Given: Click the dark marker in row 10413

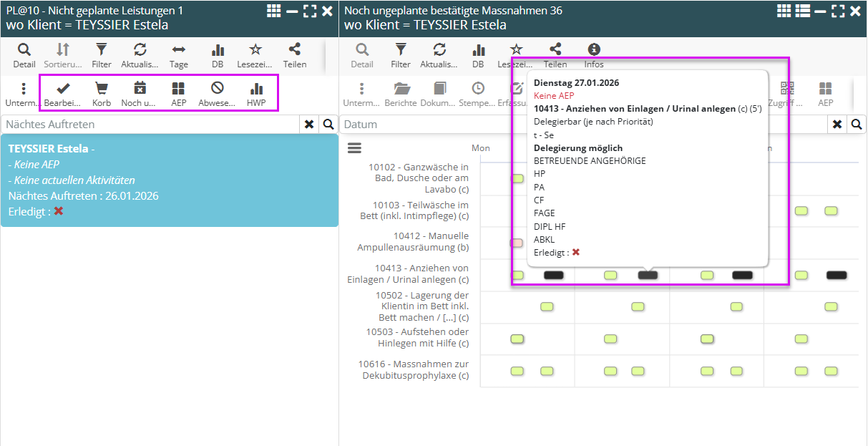Looking at the screenshot, I should point(553,276).
